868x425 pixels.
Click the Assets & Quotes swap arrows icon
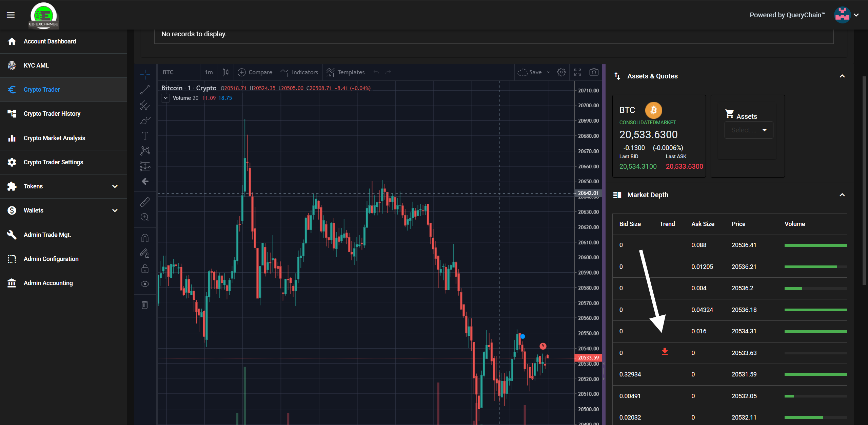(617, 76)
